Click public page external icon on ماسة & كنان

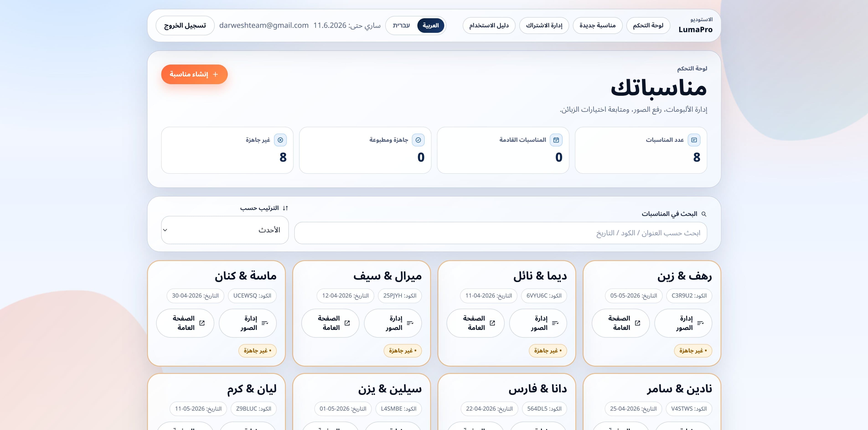coord(202,323)
